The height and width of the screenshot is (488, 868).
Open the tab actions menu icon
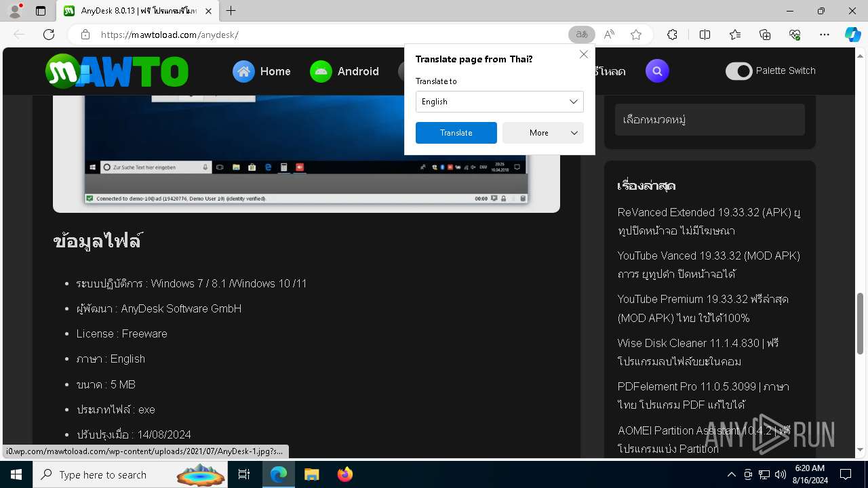click(41, 11)
